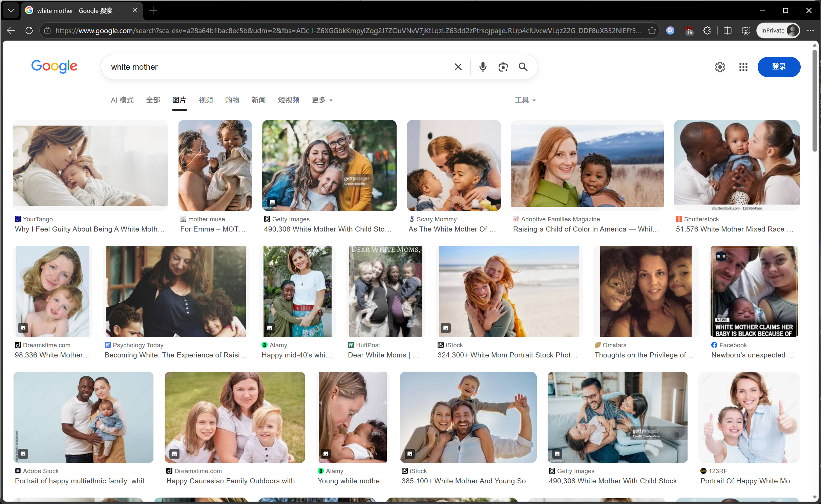Open the Google apps grid
This screenshot has width=821, height=504.
pyautogui.click(x=743, y=67)
